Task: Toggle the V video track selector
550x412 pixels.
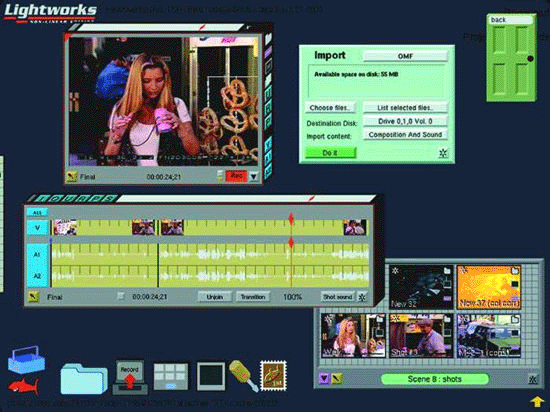Action: 38,228
